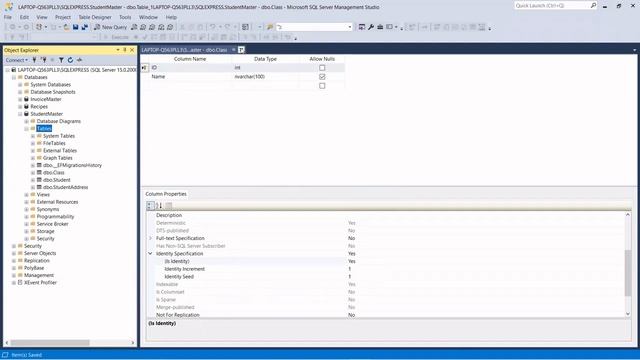
Task: Click the Open File toolbar icon
Action: pyautogui.click(x=66, y=27)
